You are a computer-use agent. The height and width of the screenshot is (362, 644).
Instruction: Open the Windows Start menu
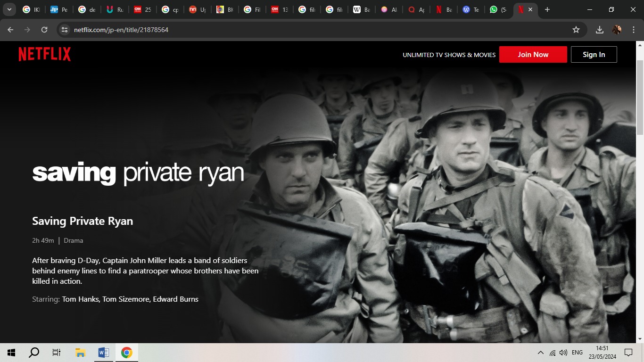pos(11,353)
